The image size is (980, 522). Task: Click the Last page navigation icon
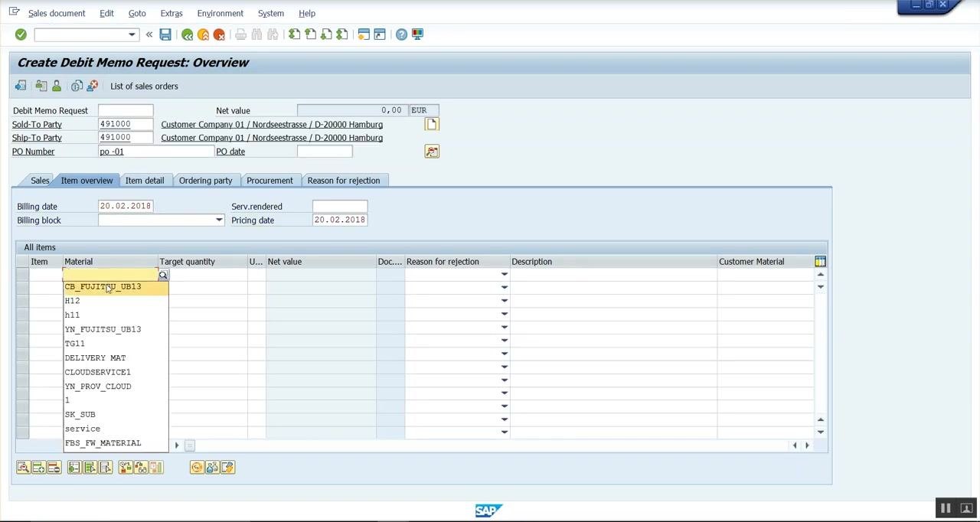[x=342, y=34]
